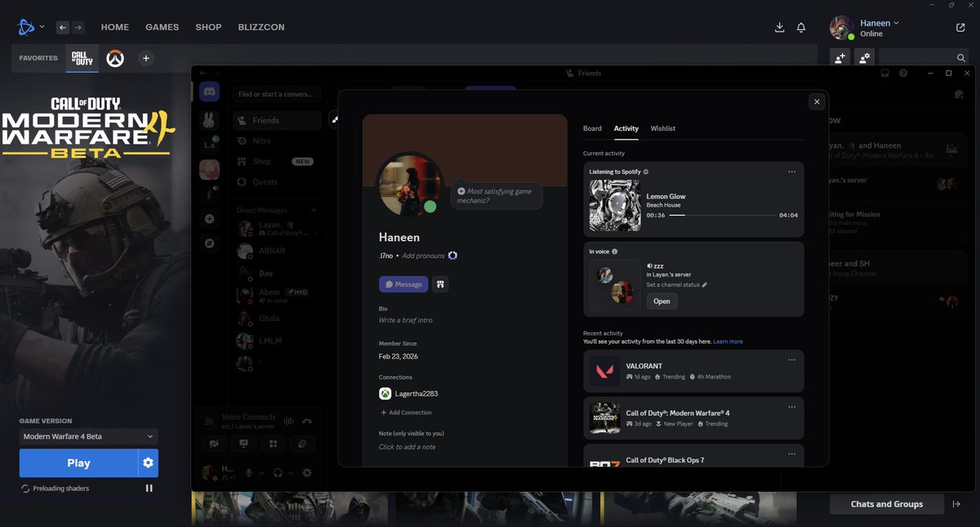Click Discord add a server plus icon
This screenshot has height=527, width=980.
pyautogui.click(x=209, y=219)
